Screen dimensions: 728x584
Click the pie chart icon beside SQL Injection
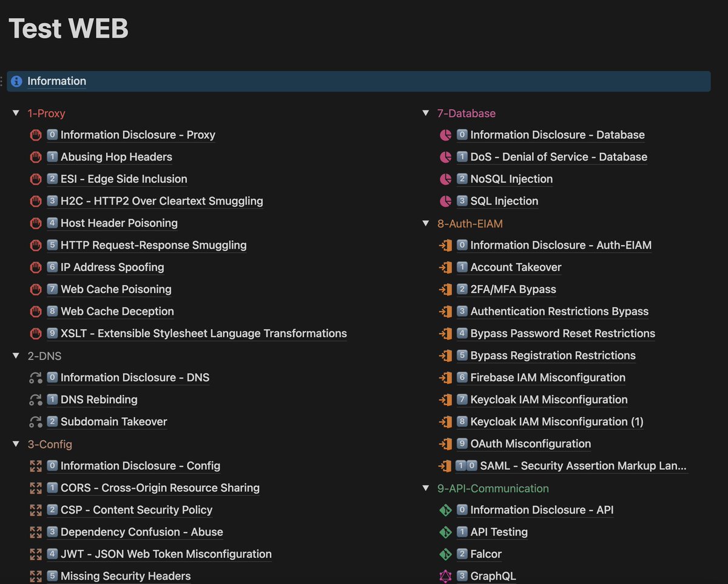tap(445, 201)
